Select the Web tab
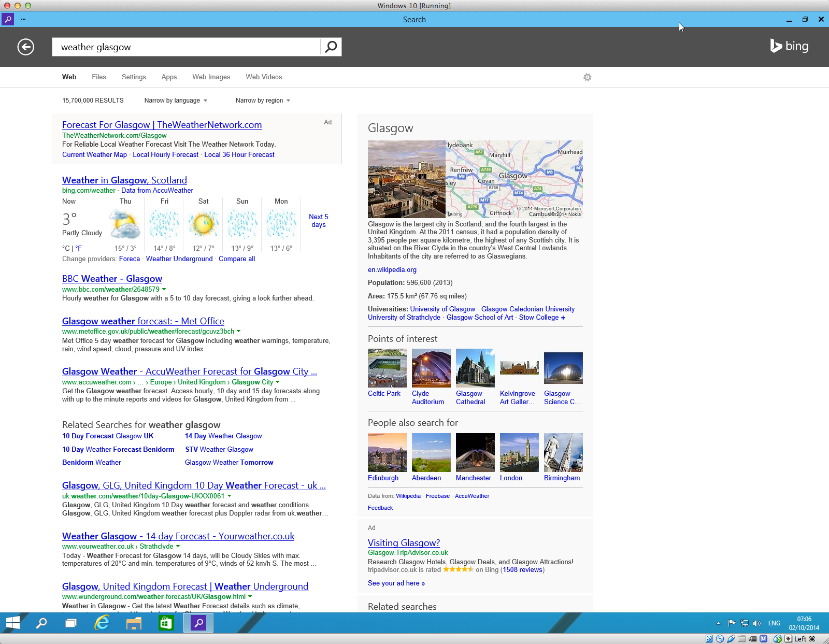Viewport: 829px width, 644px height. 69,77
